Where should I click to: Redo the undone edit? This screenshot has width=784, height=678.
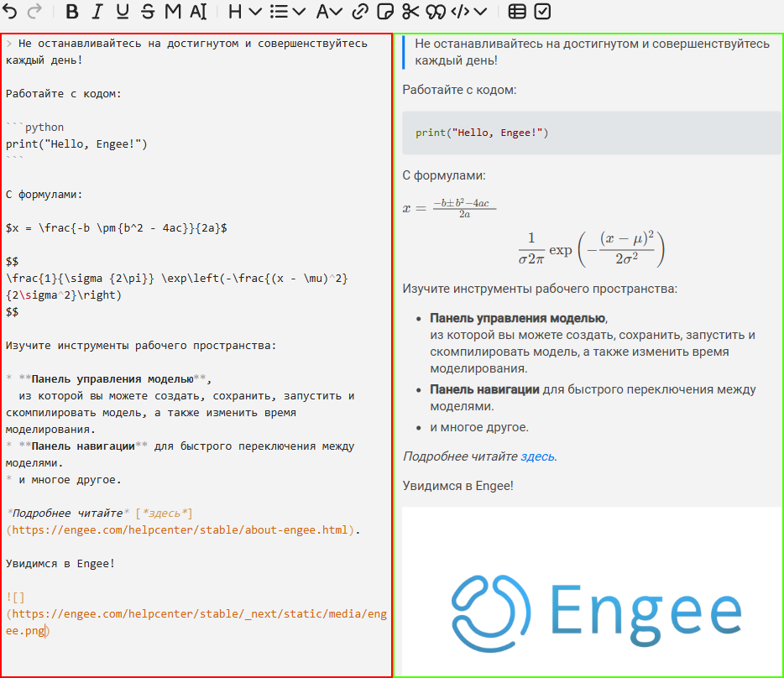pyautogui.click(x=34, y=11)
